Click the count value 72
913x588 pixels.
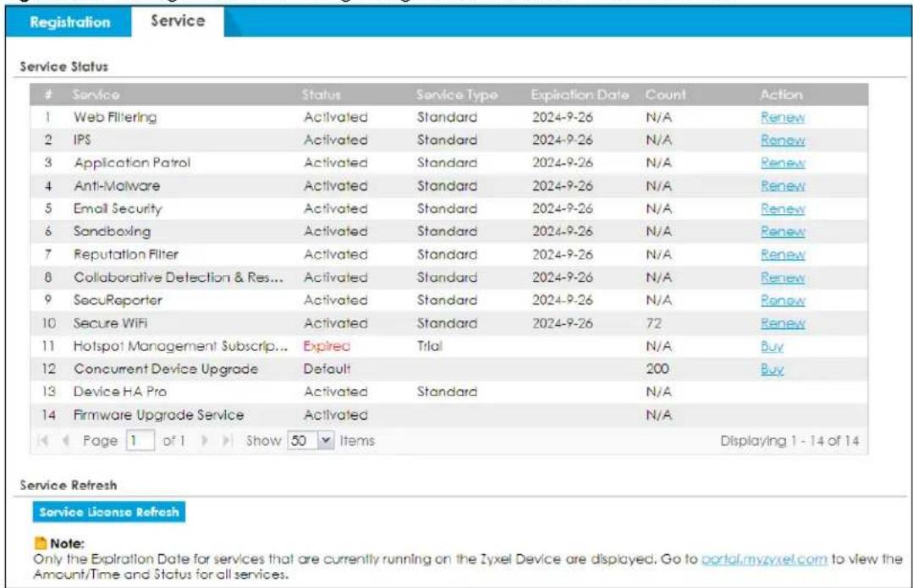pos(653,323)
